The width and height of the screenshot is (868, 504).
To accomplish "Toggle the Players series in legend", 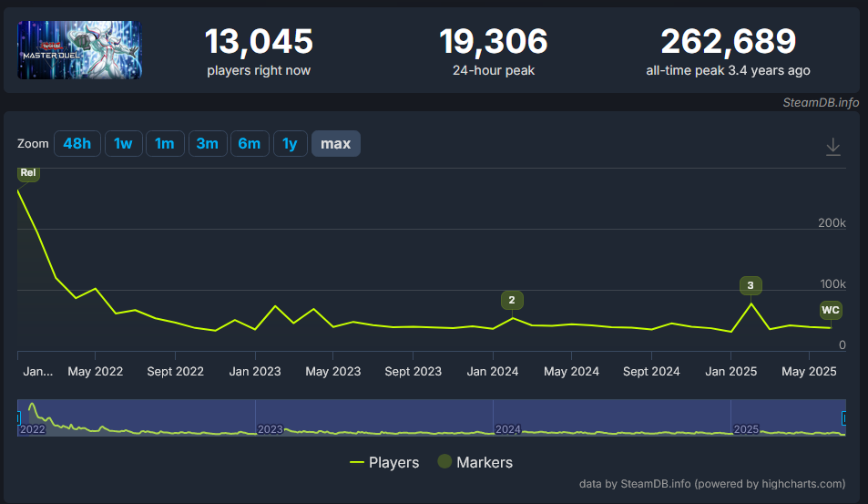I will pos(384,462).
